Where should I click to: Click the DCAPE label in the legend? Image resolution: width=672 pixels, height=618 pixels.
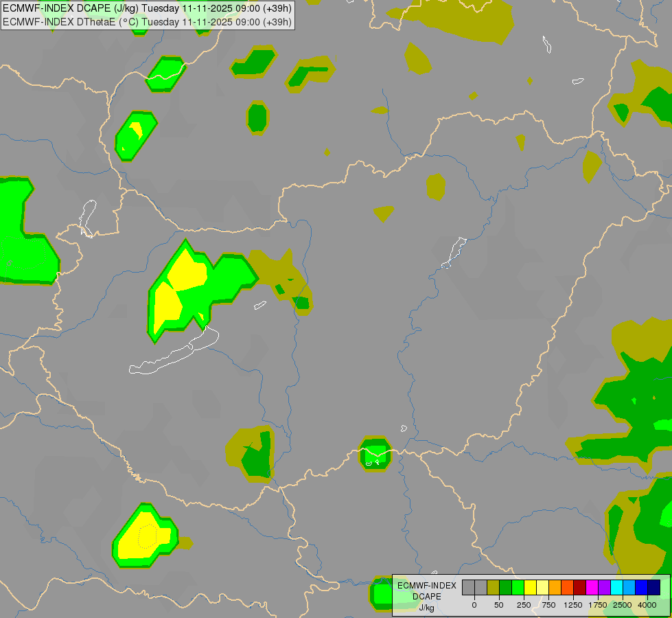pyautogui.click(x=427, y=597)
